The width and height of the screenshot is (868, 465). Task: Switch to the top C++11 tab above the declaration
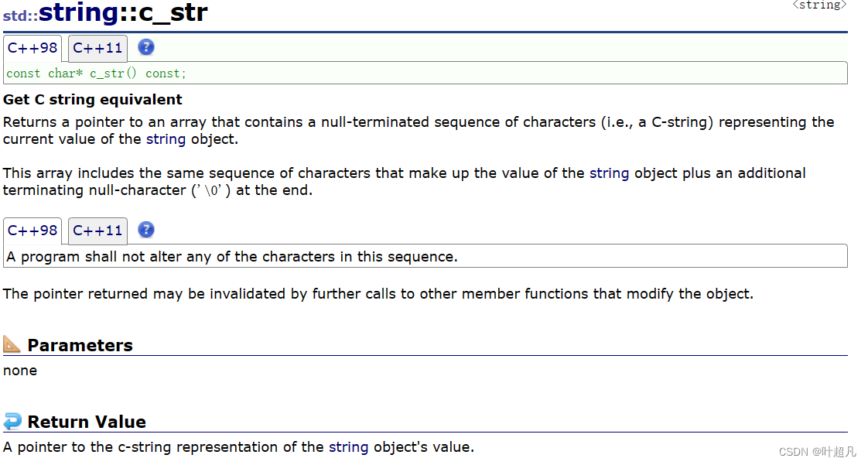(x=97, y=48)
